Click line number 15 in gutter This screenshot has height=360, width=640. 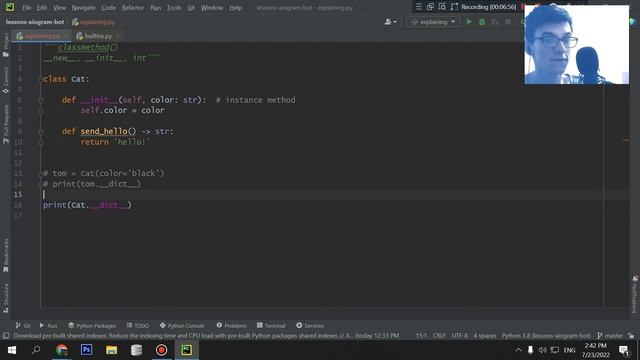click(x=18, y=194)
